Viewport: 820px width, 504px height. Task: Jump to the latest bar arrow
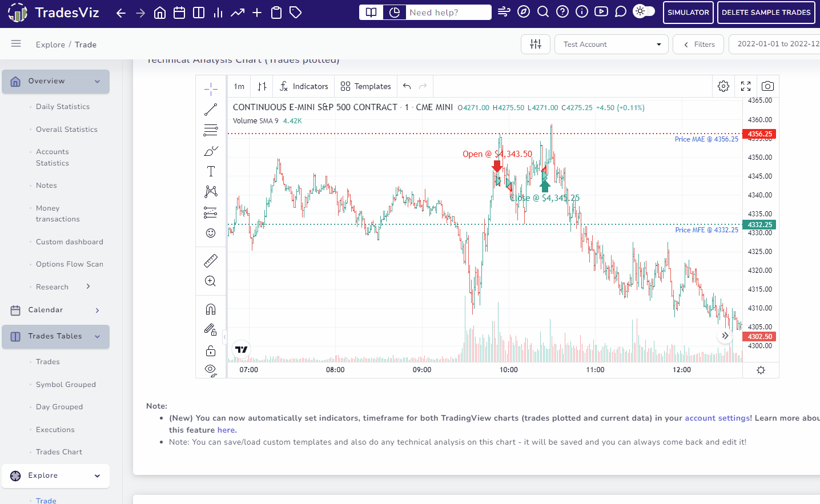pos(725,336)
